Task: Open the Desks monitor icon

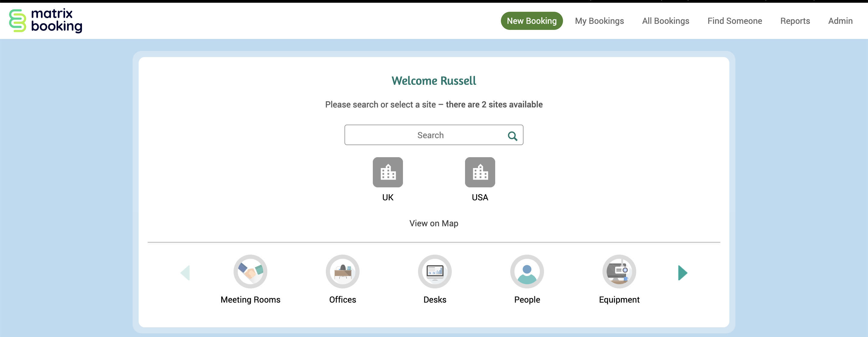Action: (435, 271)
